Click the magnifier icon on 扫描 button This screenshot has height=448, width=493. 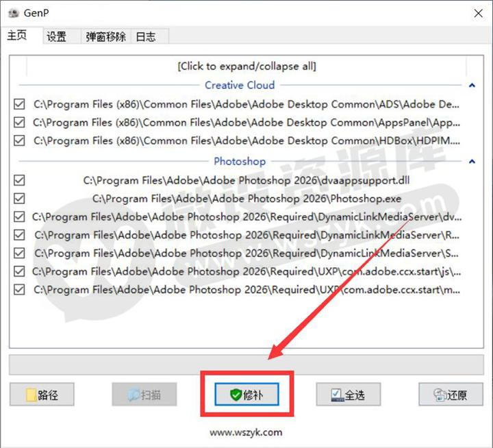(x=134, y=395)
